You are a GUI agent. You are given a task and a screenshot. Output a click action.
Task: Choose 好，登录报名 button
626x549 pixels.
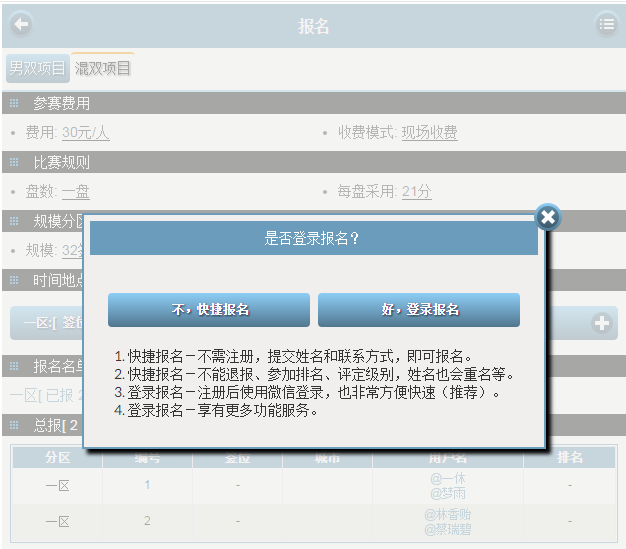point(419,310)
